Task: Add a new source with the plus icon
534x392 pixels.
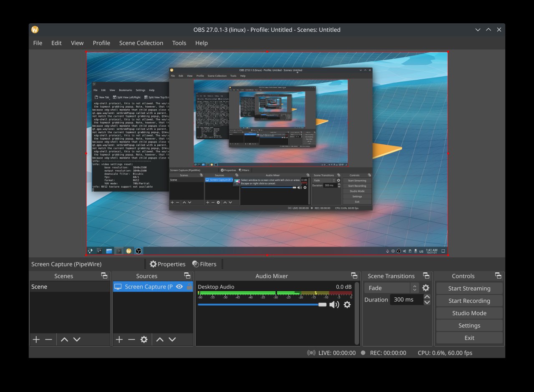Action: click(x=119, y=339)
